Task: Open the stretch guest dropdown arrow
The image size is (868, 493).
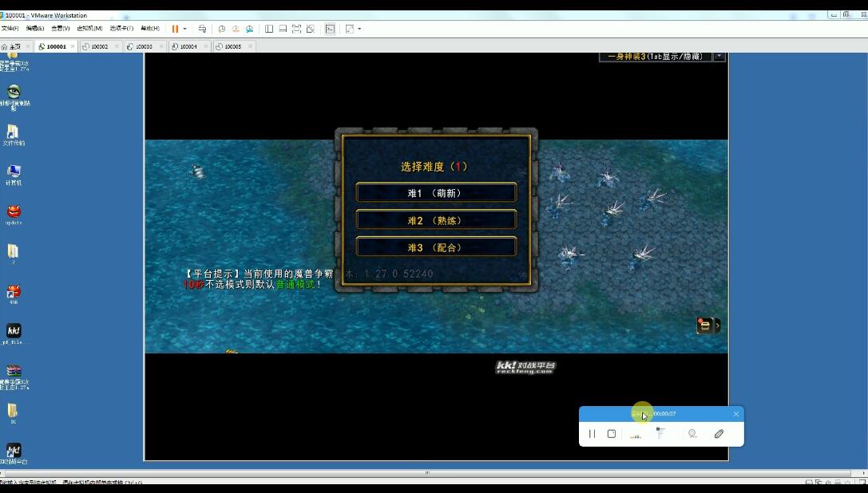Action: pyautogui.click(x=360, y=29)
